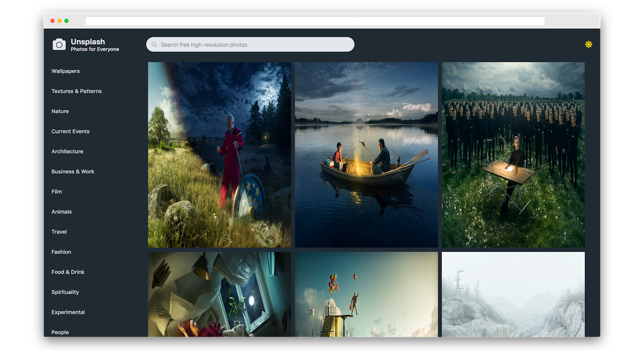Image resolution: width=644 pixels, height=350 pixels.
Task: Select Business & Work category
Action: click(x=73, y=172)
